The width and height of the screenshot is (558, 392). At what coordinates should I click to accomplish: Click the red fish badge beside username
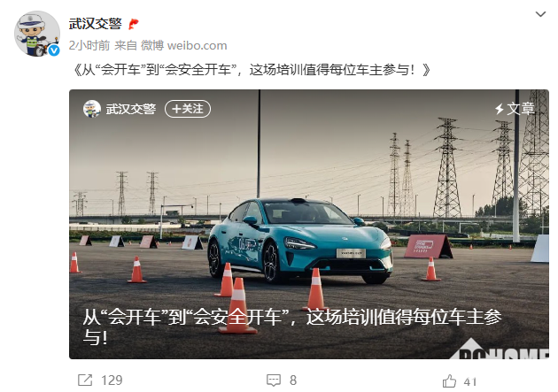coord(133,24)
